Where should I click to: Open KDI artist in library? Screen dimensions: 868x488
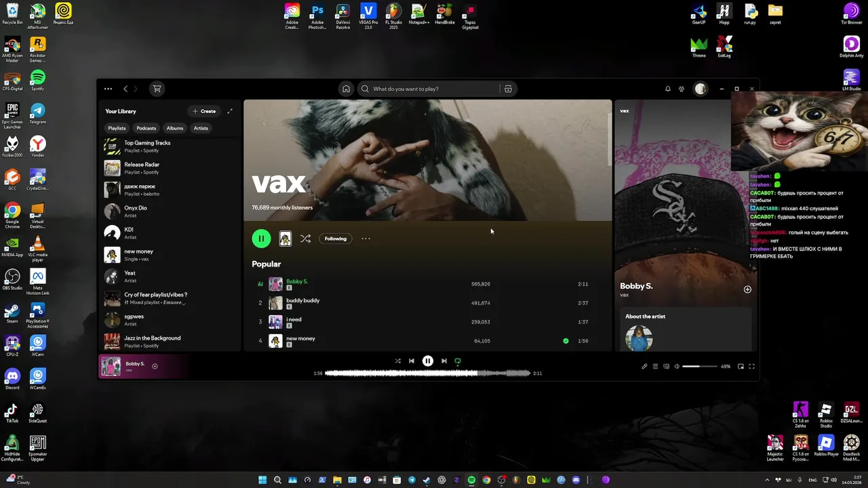click(170, 233)
